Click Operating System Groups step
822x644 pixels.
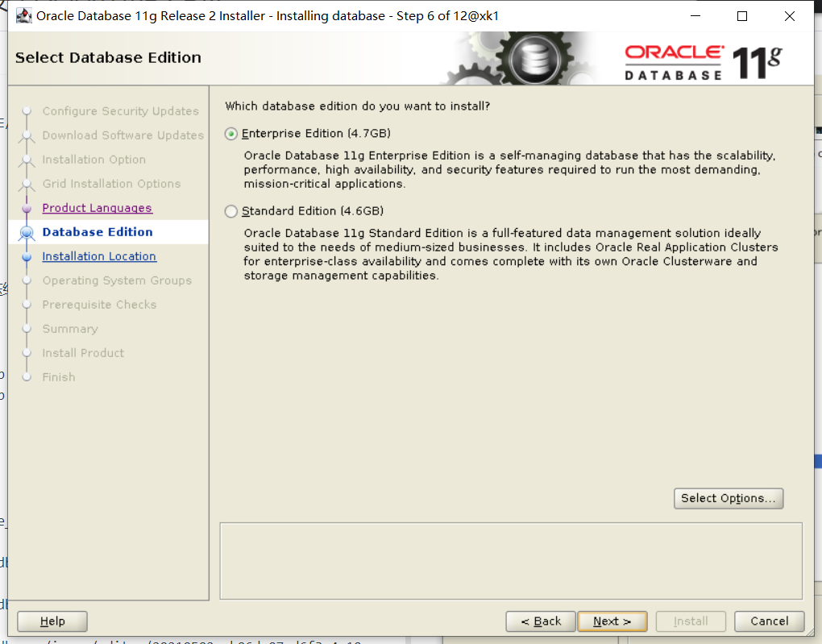tap(117, 280)
